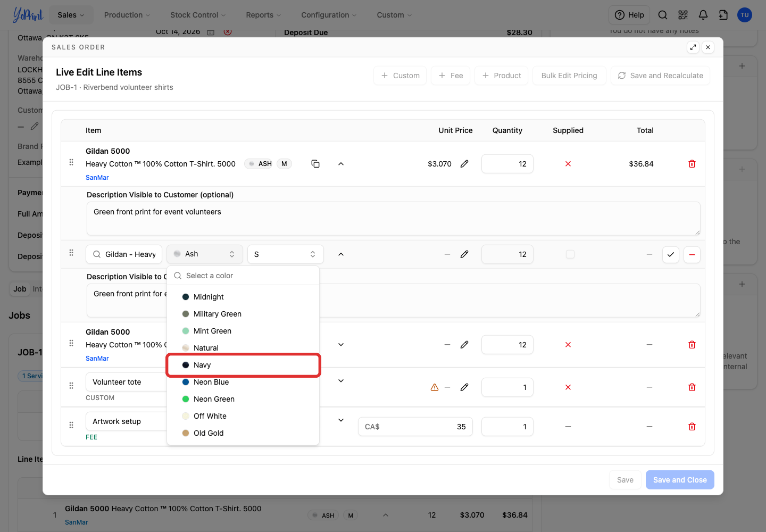Add a Fee line item

[x=451, y=76]
